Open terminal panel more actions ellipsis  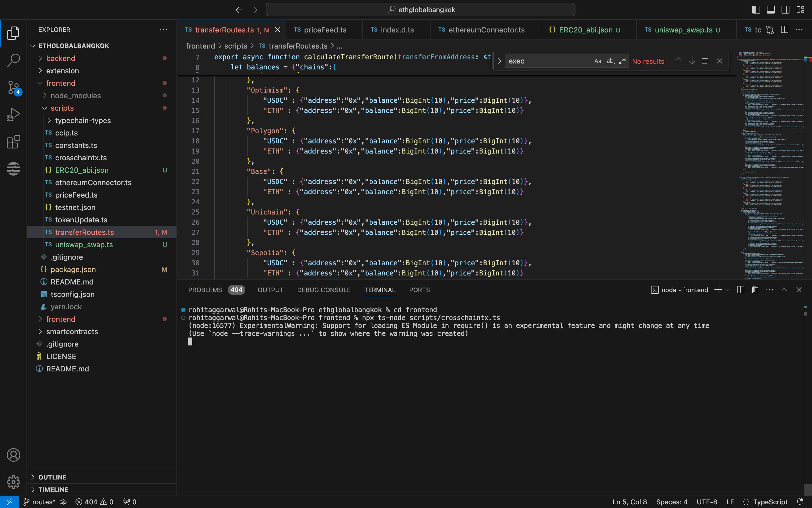click(770, 290)
